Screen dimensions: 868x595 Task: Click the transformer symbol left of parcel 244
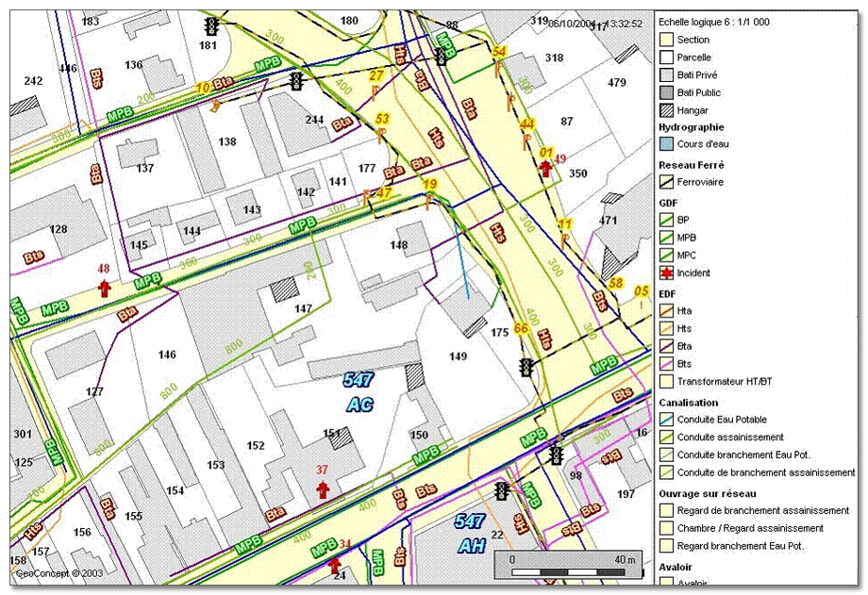click(x=296, y=81)
